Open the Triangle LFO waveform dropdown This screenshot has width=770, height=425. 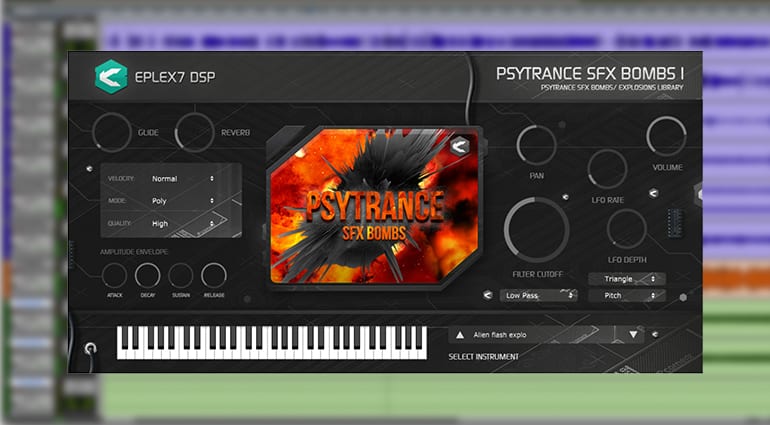click(627, 279)
